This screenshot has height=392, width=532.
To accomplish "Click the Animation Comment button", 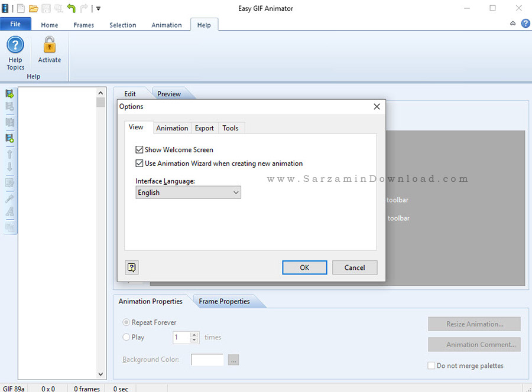I will tap(474, 345).
